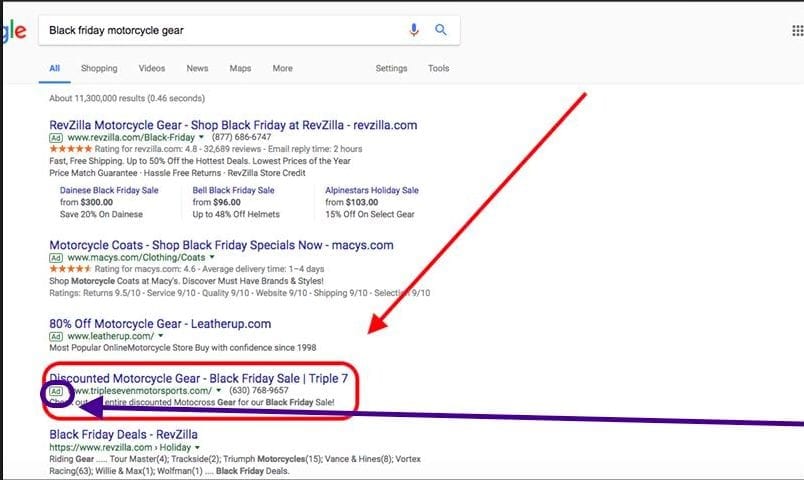The image size is (804, 480).
Task: Start voice search with microphone icon
Action: [414, 30]
